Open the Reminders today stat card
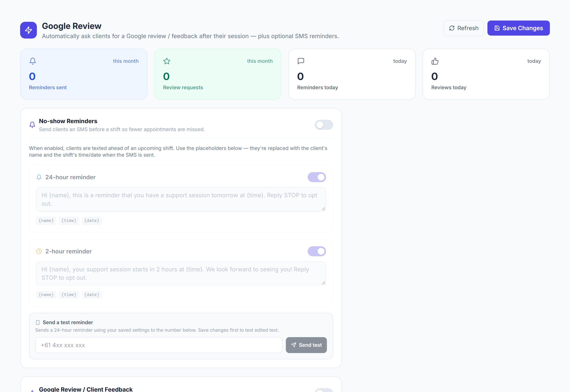 [x=352, y=74]
